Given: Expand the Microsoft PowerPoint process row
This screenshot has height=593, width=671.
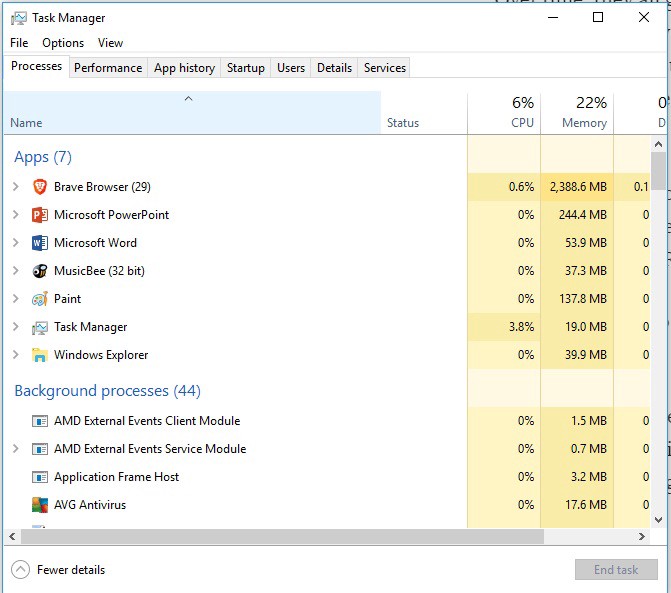Looking at the screenshot, I should pos(15,215).
